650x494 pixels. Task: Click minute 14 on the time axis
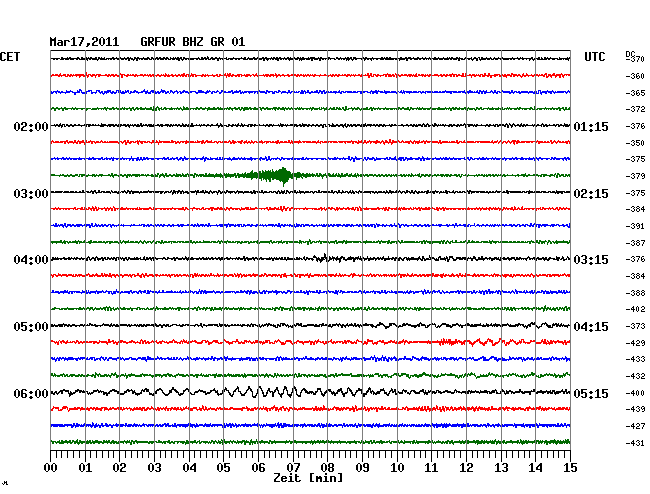click(535, 468)
